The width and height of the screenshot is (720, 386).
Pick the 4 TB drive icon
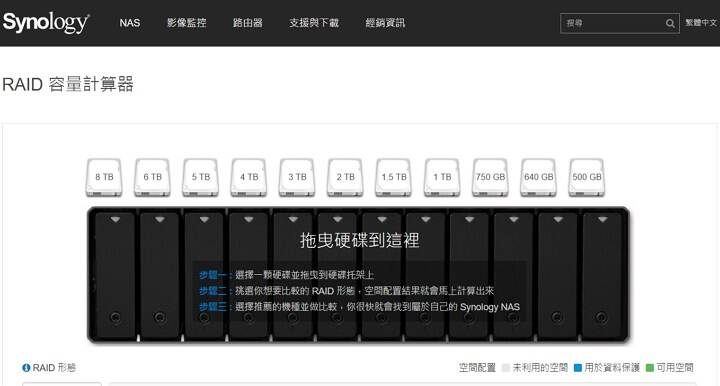(249, 178)
